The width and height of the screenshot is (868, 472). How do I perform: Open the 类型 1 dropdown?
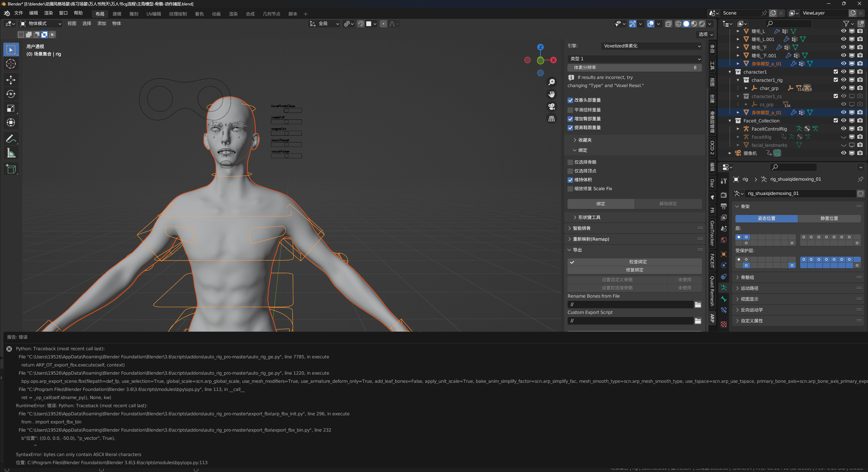pos(635,59)
